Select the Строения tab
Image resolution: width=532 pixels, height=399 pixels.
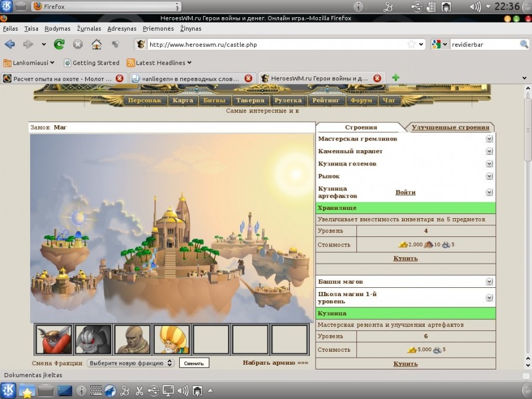click(361, 128)
